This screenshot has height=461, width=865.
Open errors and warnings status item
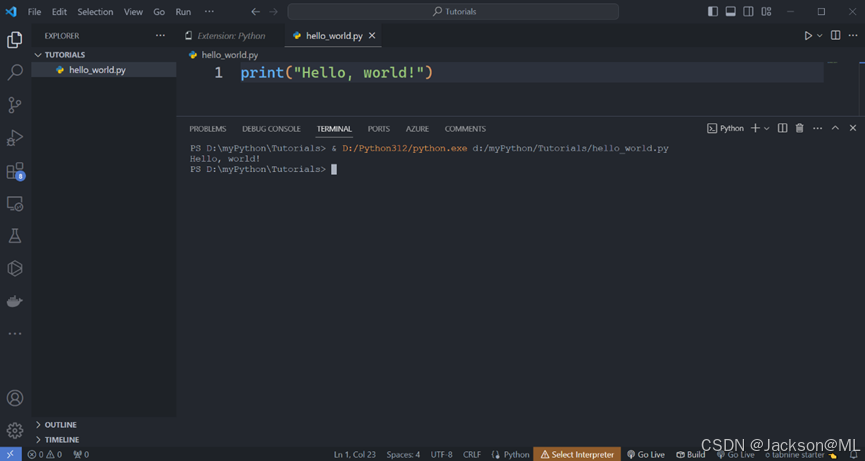pos(45,454)
